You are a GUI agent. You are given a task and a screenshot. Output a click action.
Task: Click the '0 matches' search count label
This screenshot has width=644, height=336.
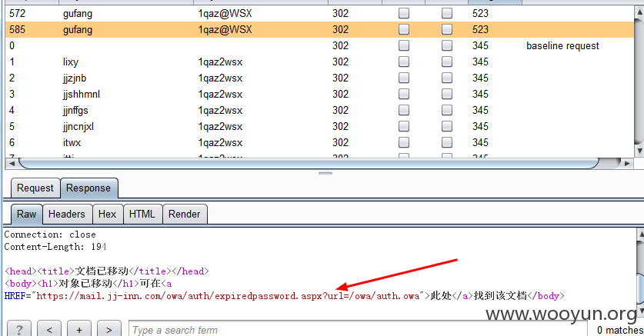tap(620, 330)
